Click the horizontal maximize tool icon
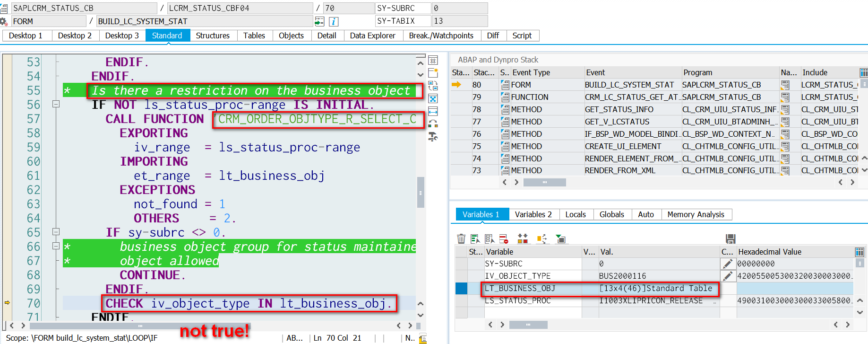The width and height of the screenshot is (868, 344). 433,111
